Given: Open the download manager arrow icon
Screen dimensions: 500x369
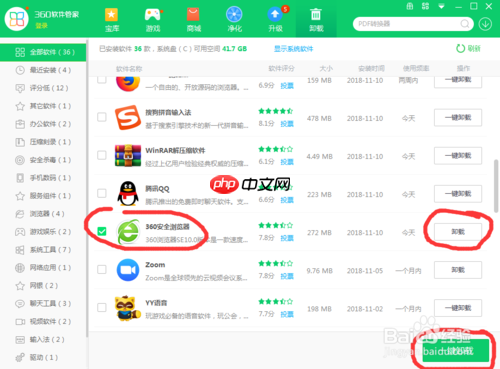Looking at the screenshot, I should (x=485, y=24).
